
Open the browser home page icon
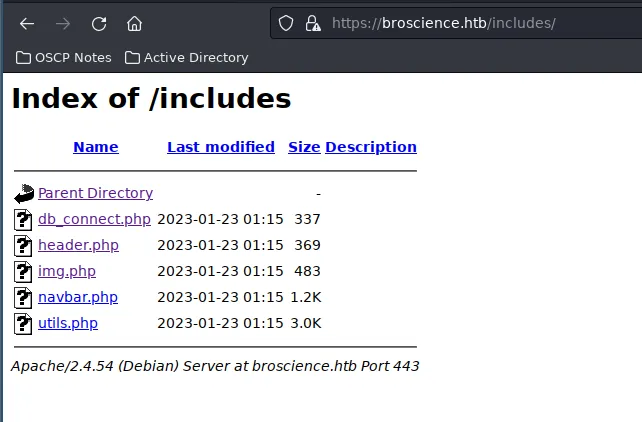(x=134, y=24)
